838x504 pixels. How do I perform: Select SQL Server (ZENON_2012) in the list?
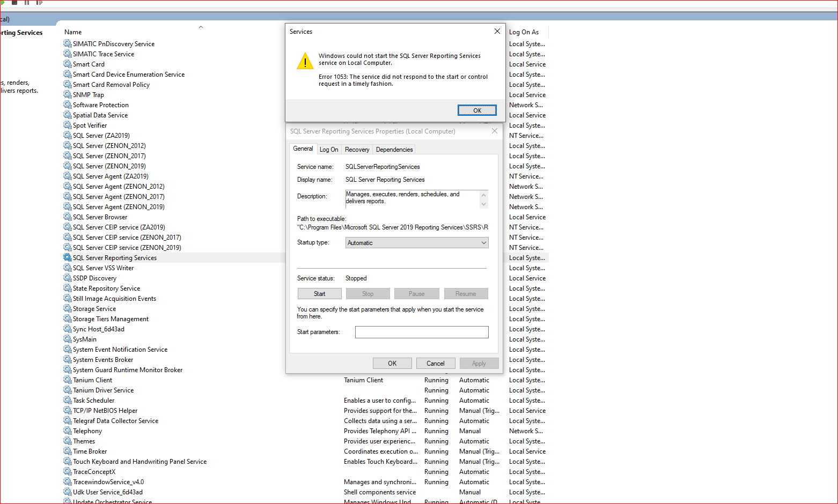109,145
